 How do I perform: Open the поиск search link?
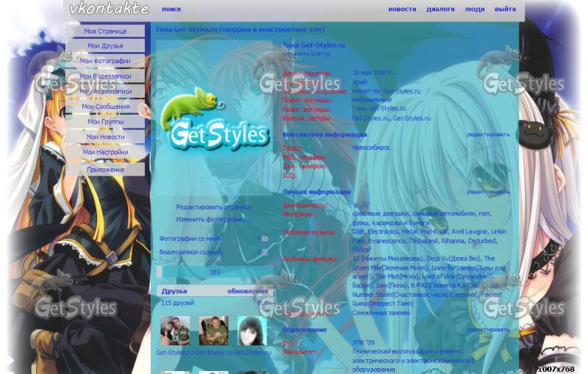click(x=171, y=10)
